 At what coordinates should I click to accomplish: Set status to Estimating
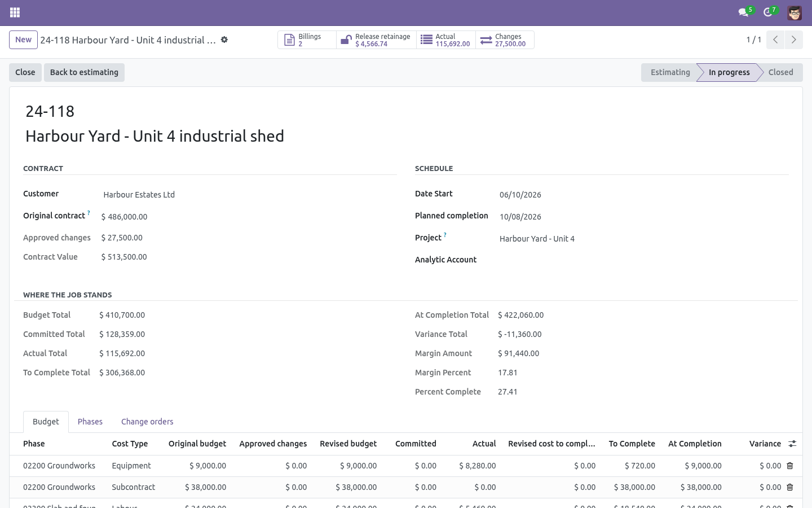(x=670, y=72)
